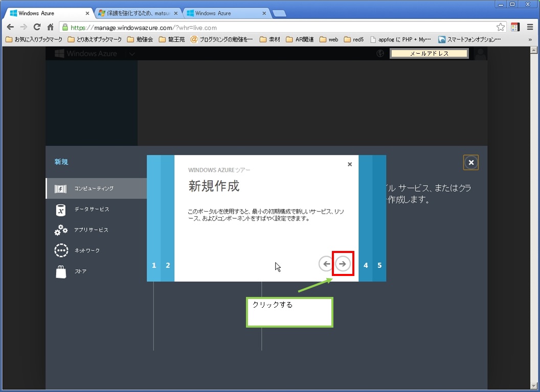This screenshot has height=392, width=540.
Task: Click the page scrollbar down arrow
Action: click(533, 386)
